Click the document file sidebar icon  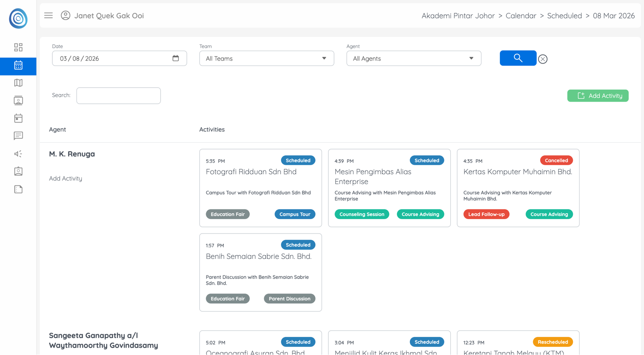point(18,189)
